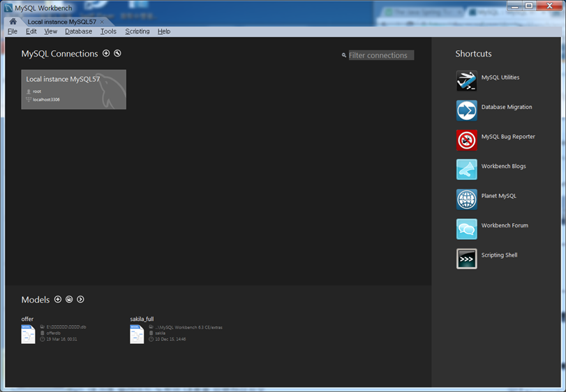Open Workbench Forum icon

coord(466,229)
